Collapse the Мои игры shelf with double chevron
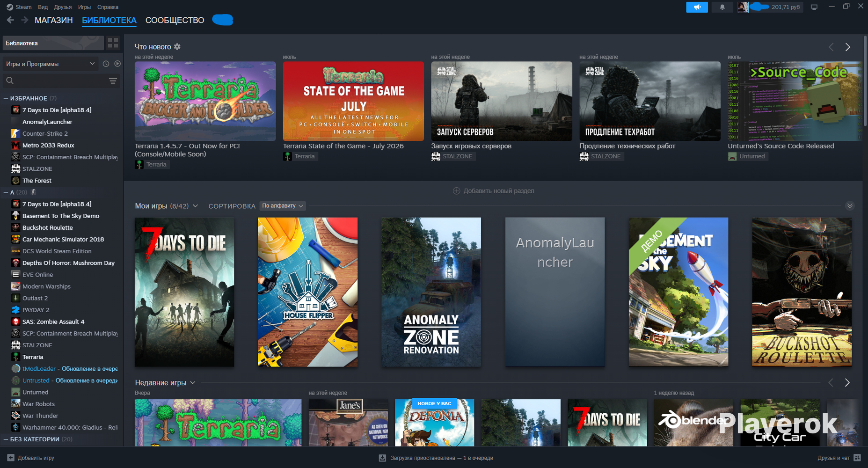This screenshot has width=868, height=468. click(850, 206)
